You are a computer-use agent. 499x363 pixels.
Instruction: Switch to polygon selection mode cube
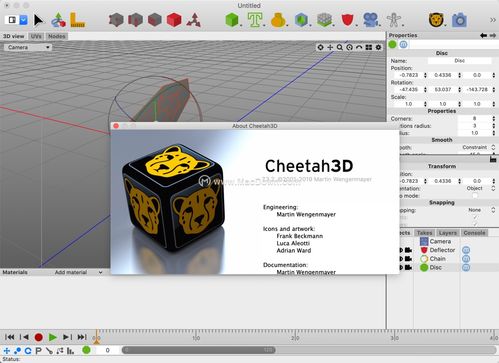155,20
